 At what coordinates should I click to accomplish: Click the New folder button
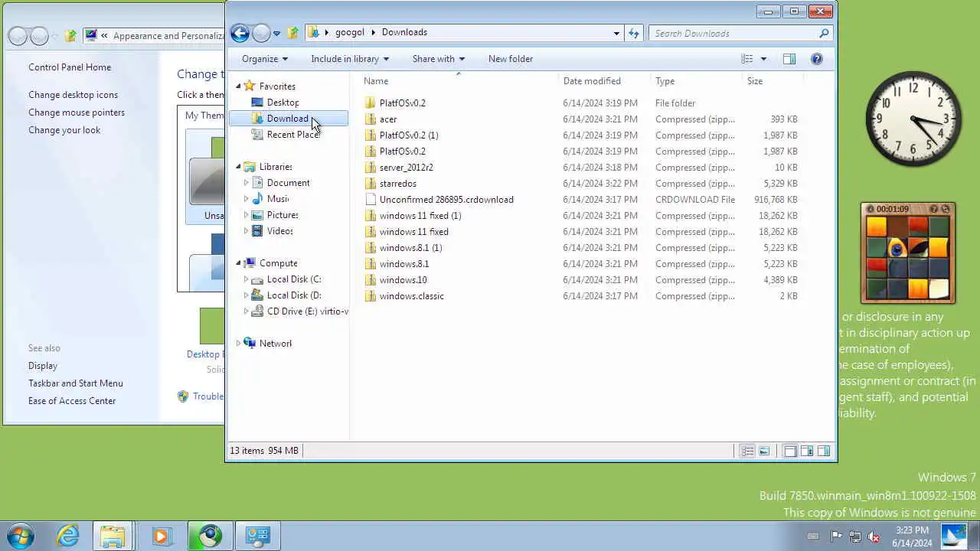pyautogui.click(x=511, y=59)
